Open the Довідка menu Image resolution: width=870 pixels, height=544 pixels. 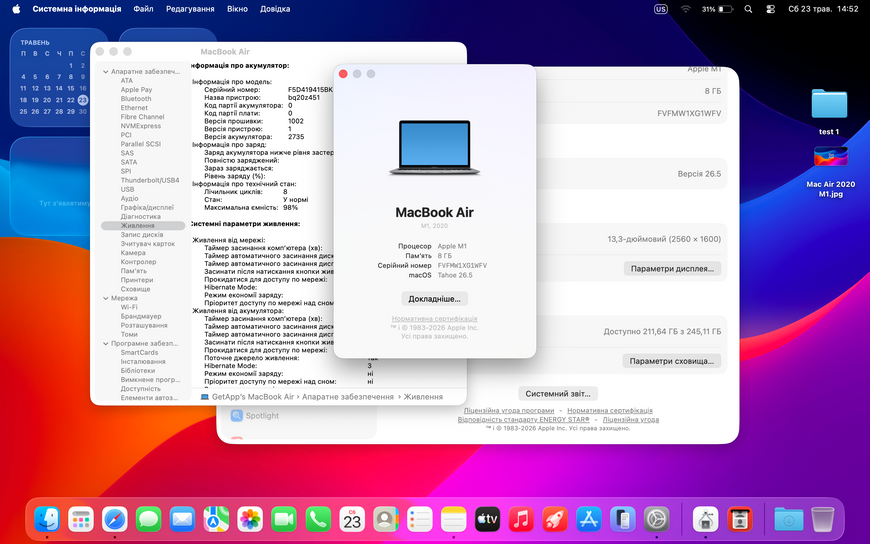(275, 9)
